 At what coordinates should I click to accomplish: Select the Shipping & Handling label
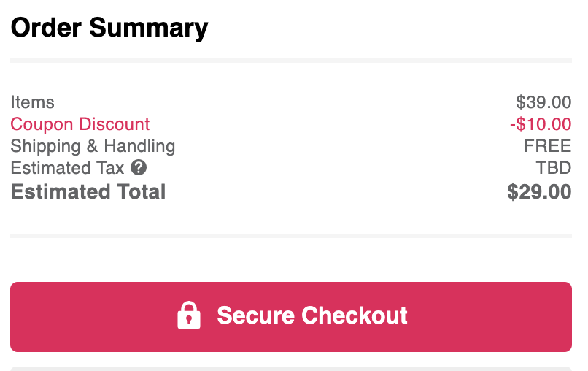click(x=93, y=146)
